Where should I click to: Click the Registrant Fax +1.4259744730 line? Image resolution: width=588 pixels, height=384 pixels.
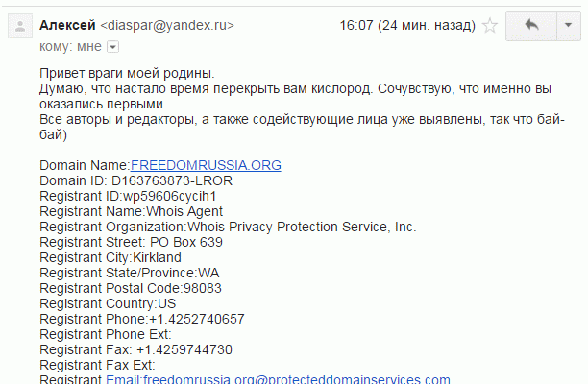(x=135, y=349)
